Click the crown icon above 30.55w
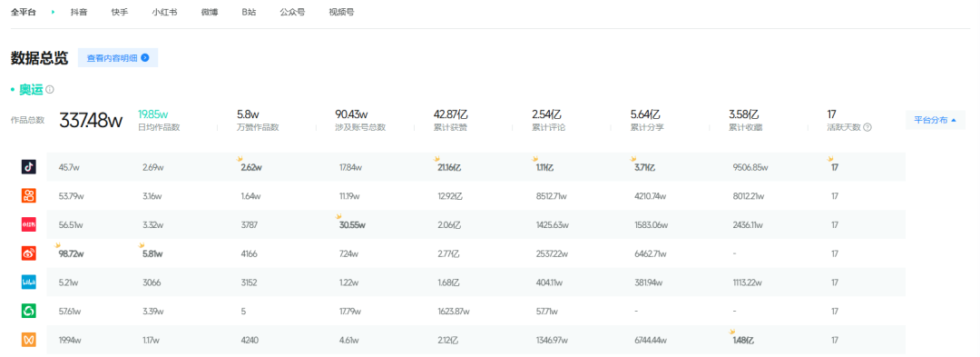The width and height of the screenshot is (980, 357). (x=338, y=217)
